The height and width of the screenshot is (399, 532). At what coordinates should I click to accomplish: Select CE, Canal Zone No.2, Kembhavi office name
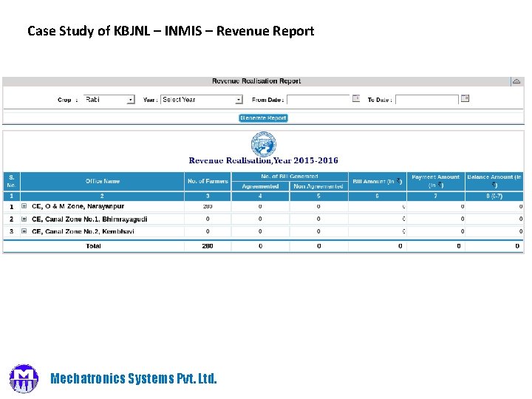tap(83, 231)
